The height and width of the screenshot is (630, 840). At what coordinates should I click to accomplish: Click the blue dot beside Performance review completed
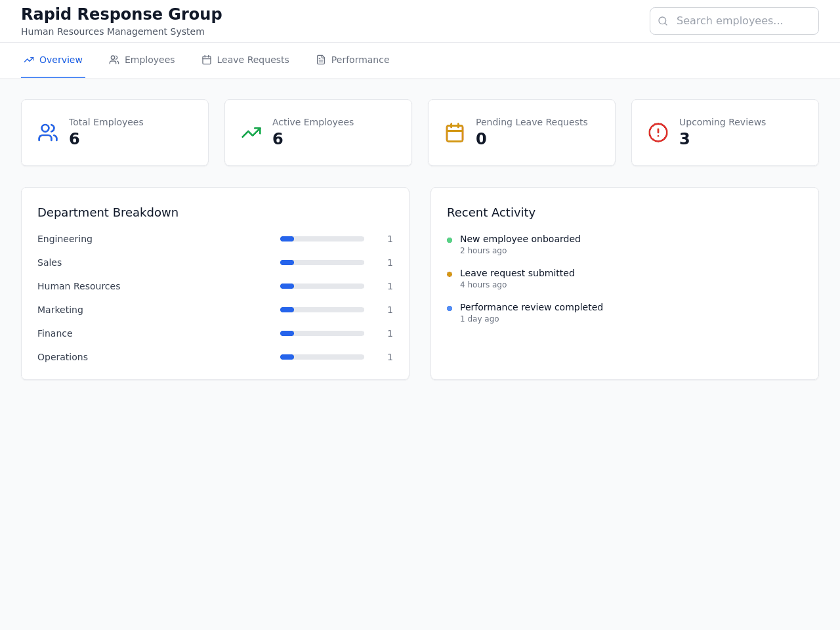(x=450, y=308)
